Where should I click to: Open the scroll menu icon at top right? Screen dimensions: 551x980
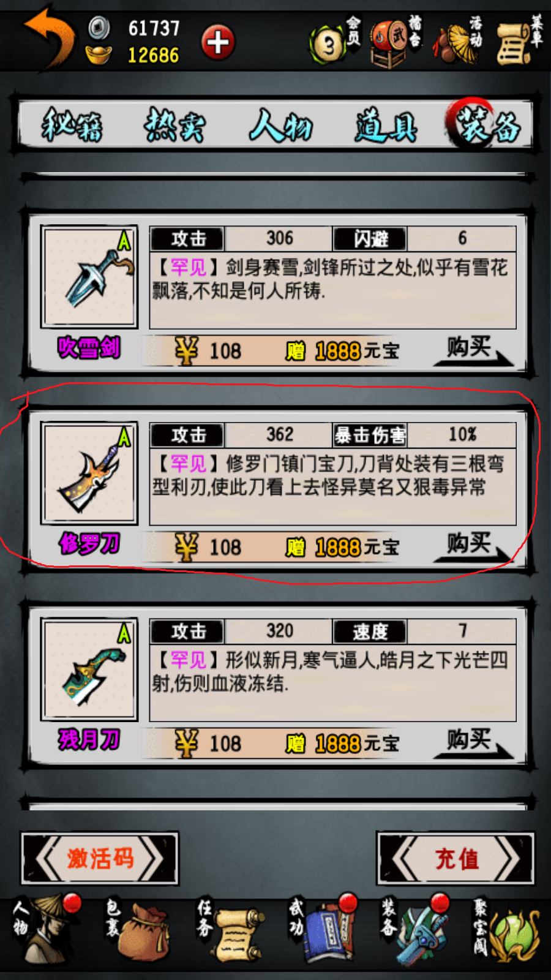coord(518,42)
